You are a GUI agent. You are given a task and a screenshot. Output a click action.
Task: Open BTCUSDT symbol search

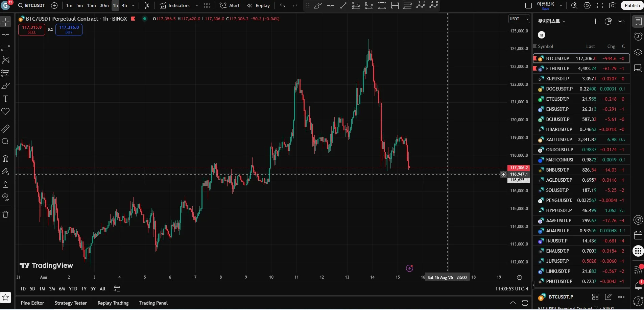coord(31,5)
